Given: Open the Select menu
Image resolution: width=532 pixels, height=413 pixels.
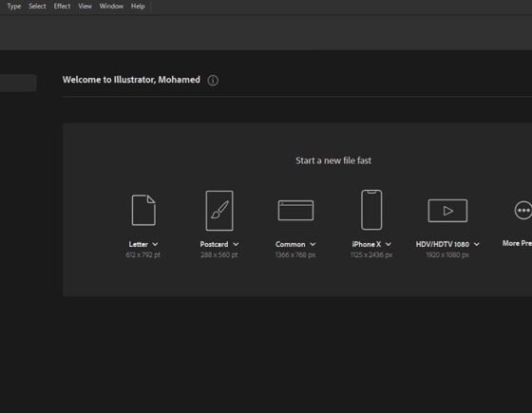Looking at the screenshot, I should tap(37, 6).
